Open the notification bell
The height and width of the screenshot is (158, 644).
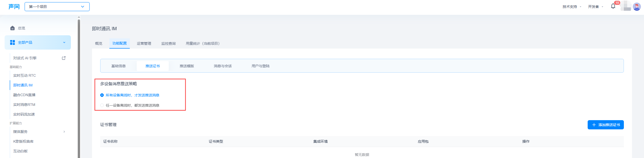613,6
